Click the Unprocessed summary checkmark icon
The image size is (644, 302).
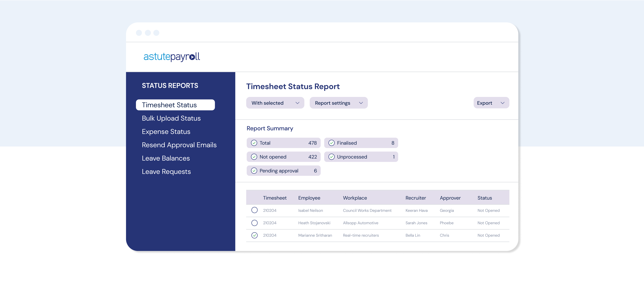332,157
